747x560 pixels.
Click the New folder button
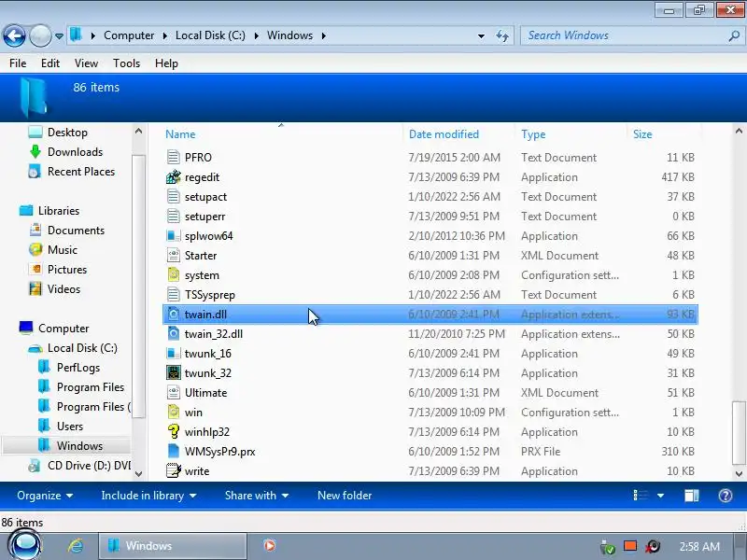pyautogui.click(x=345, y=496)
